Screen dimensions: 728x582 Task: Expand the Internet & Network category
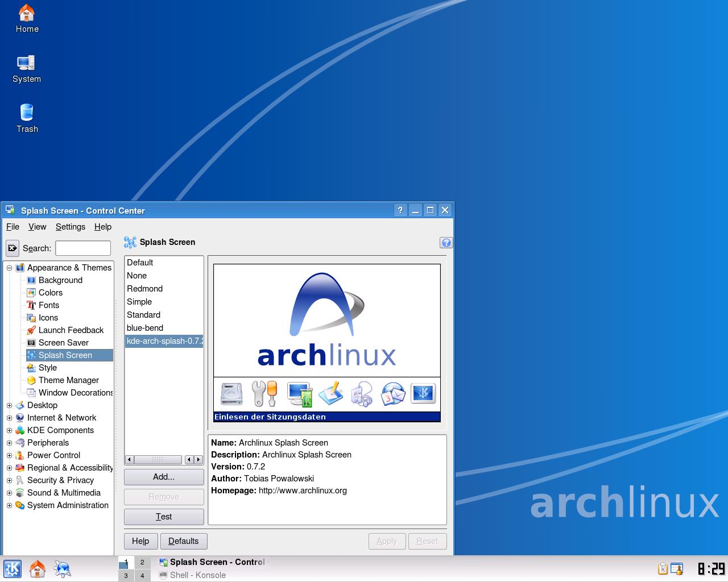9,418
